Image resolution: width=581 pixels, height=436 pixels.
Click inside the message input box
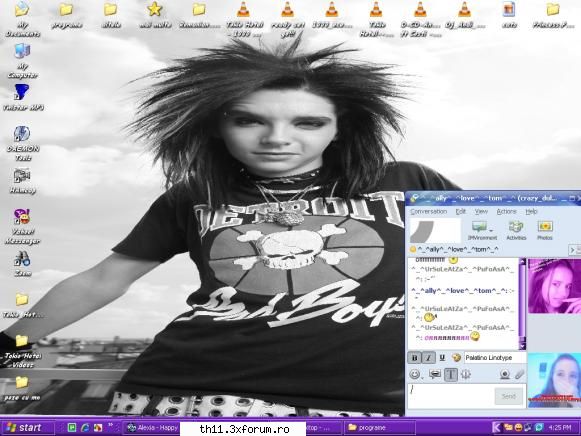point(451,396)
